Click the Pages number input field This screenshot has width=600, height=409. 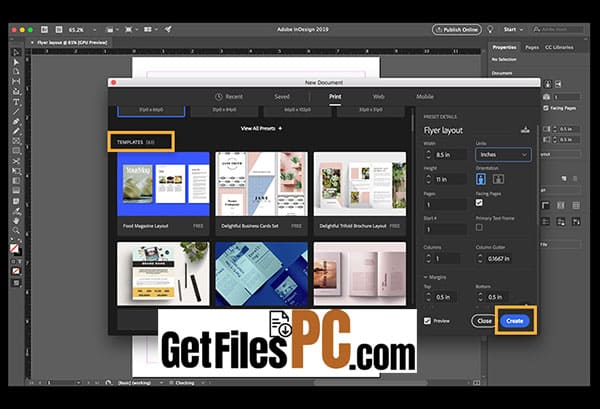tap(445, 204)
